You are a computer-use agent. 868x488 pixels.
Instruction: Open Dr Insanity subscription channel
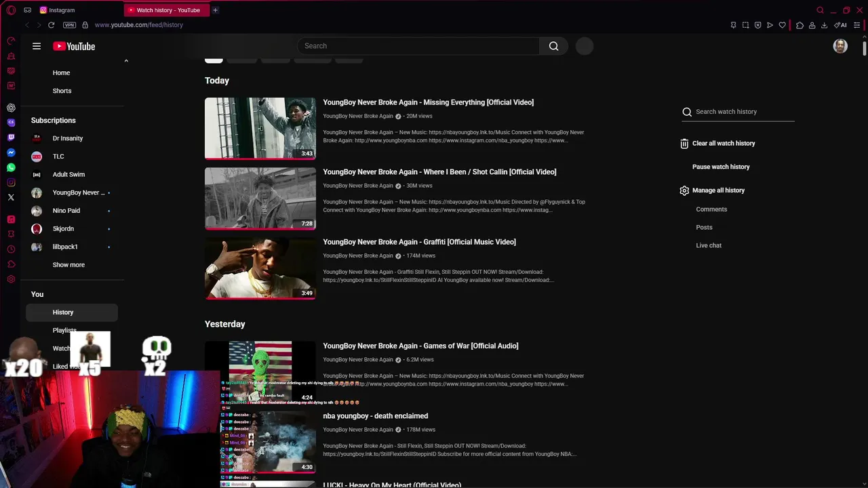[x=72, y=138]
